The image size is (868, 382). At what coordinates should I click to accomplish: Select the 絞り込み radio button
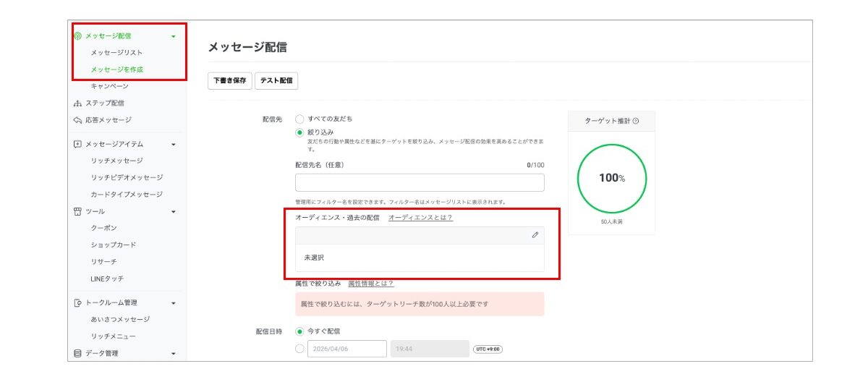click(x=299, y=132)
